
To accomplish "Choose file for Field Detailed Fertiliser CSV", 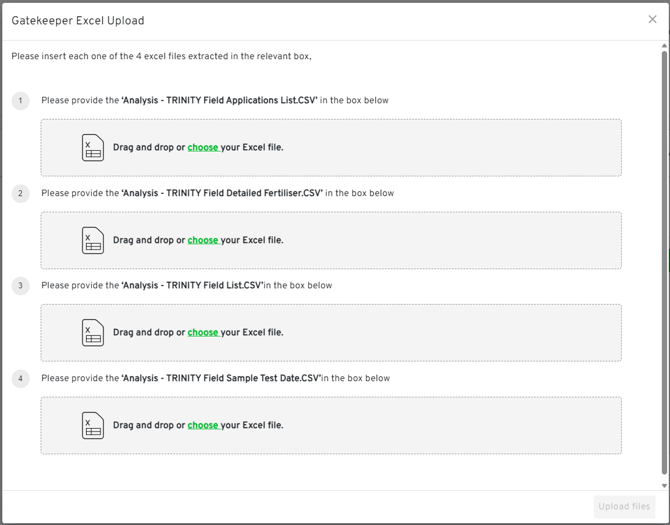I will 202,240.
